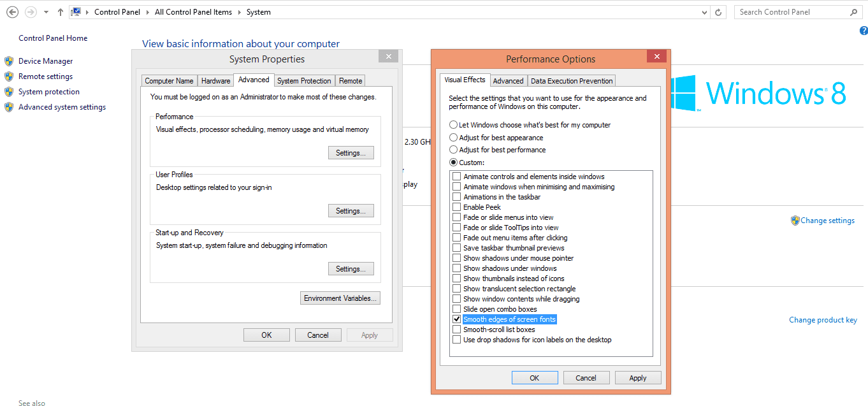Click the shield icon beside Change settings

click(795, 221)
